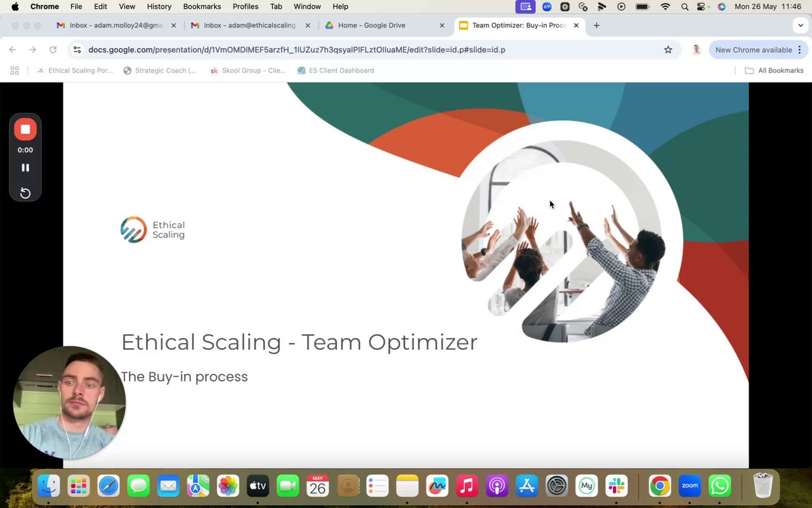This screenshot has height=508, width=812.
Task: Open the View menu
Action: point(127,6)
